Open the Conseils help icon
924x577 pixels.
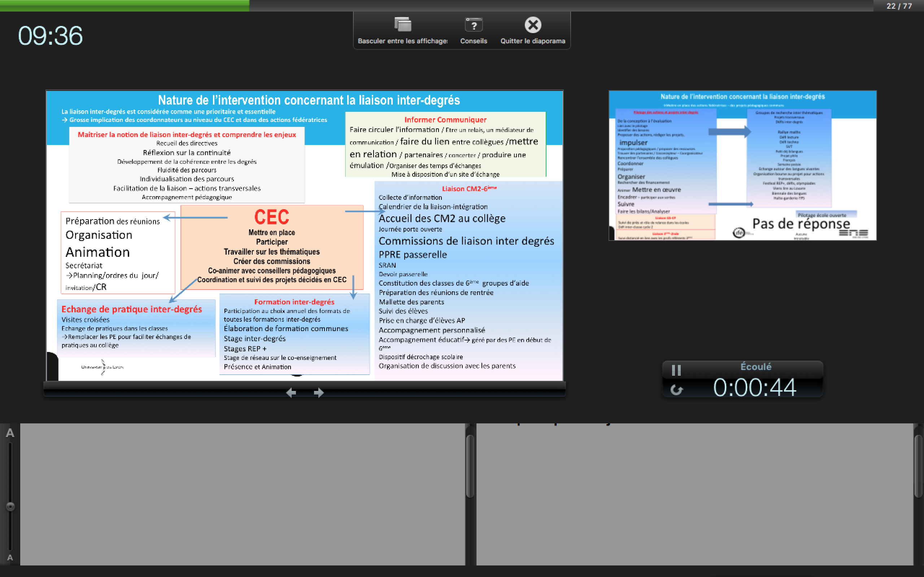pyautogui.click(x=474, y=25)
